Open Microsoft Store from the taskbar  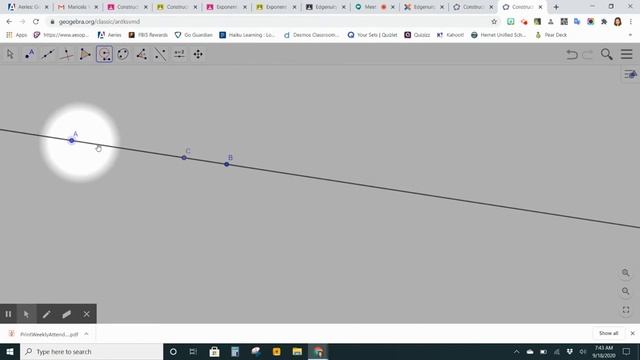214,351
